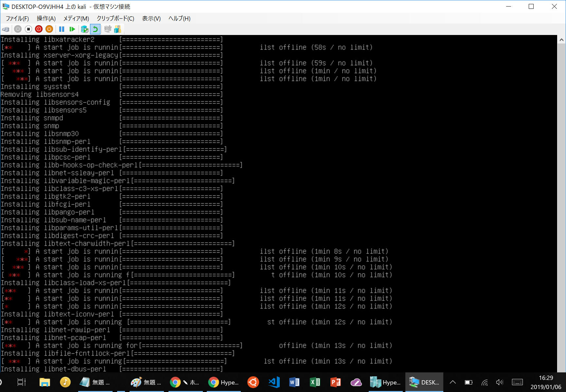The image size is (566, 392).
Task: Click the last toolbar icon with zipped folder
Action: pyautogui.click(x=118, y=29)
